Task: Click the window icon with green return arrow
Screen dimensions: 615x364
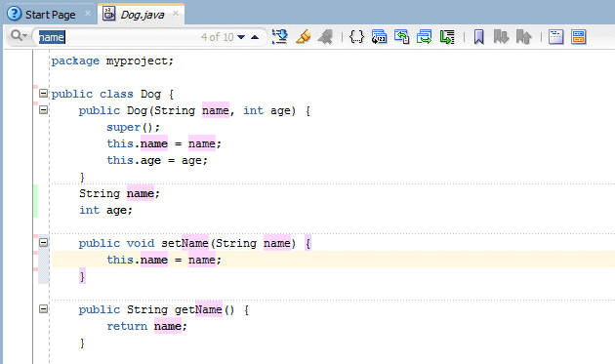Action: (x=401, y=37)
